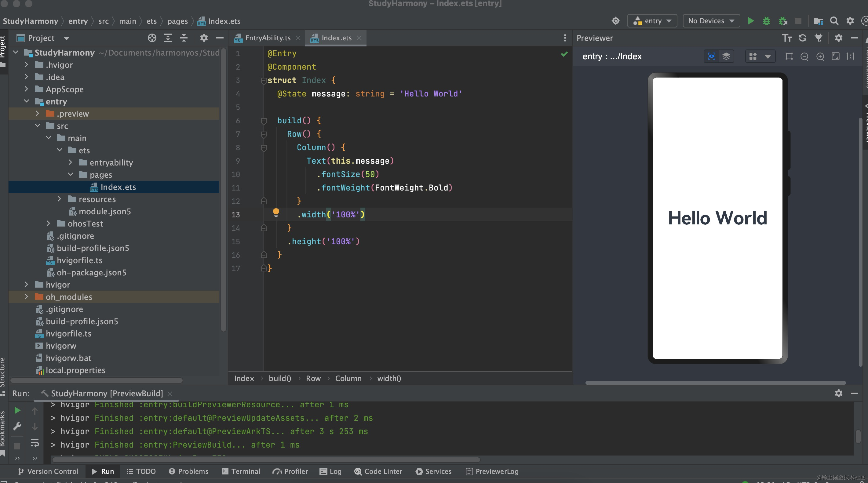This screenshot has width=868, height=483.
Task: Open the device profile dropdown arrow in Previewer
Action: (768, 56)
